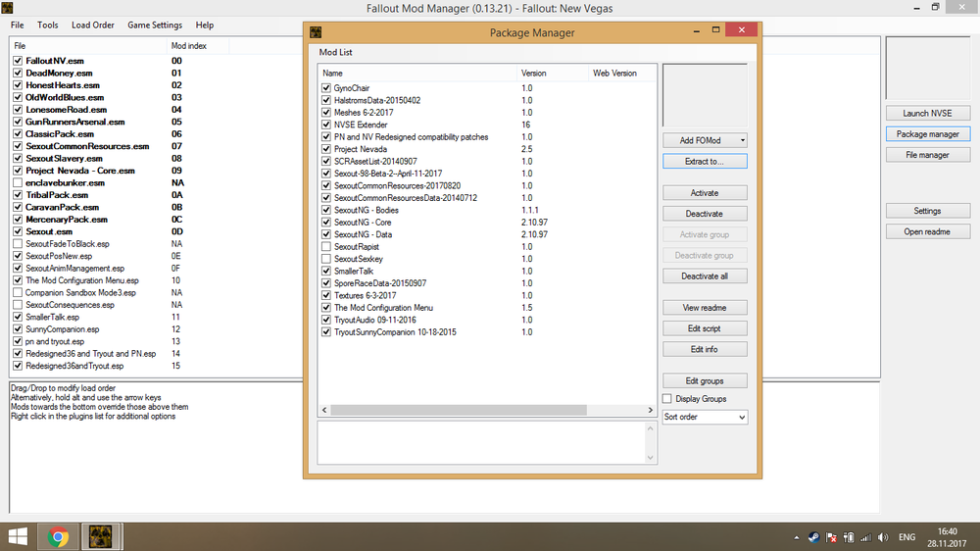Click the Steam tray icon

click(813, 537)
